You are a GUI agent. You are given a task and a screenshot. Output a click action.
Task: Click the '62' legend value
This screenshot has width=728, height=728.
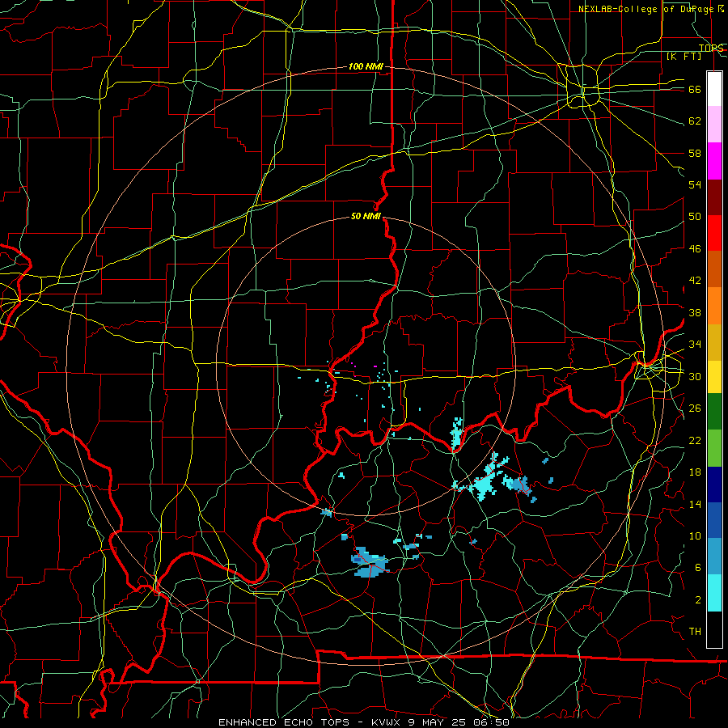(695, 121)
